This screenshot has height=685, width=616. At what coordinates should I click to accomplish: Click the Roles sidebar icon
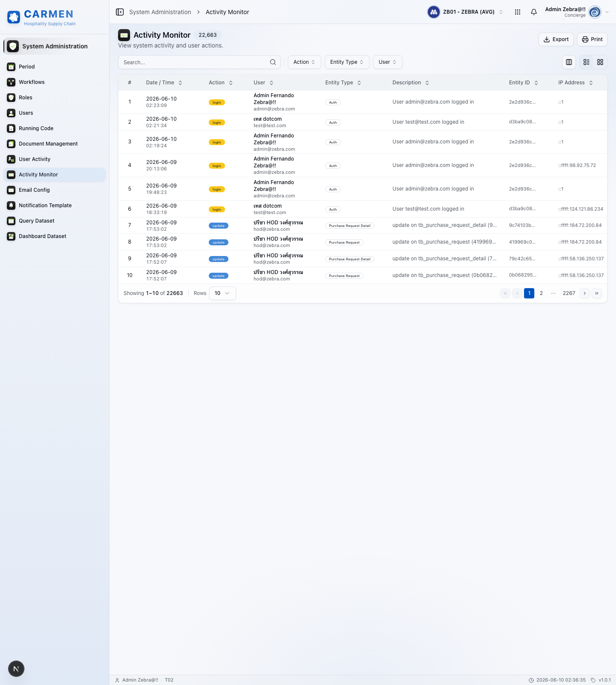[11, 98]
